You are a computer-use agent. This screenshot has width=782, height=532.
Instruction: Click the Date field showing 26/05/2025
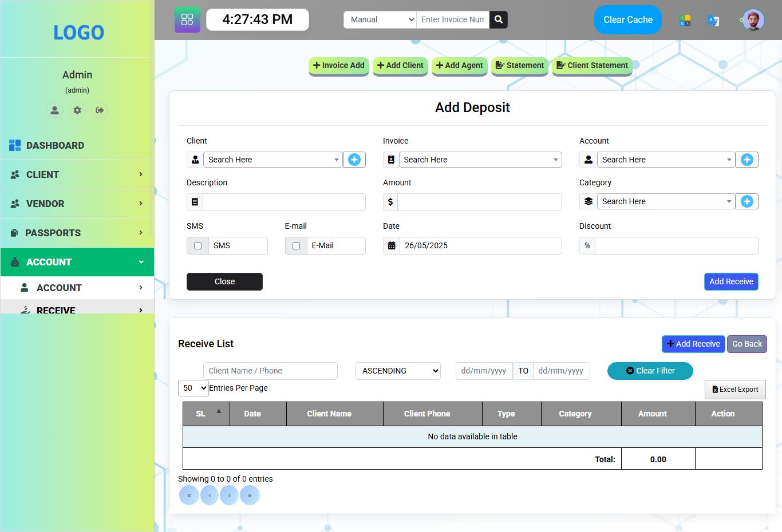(481, 245)
